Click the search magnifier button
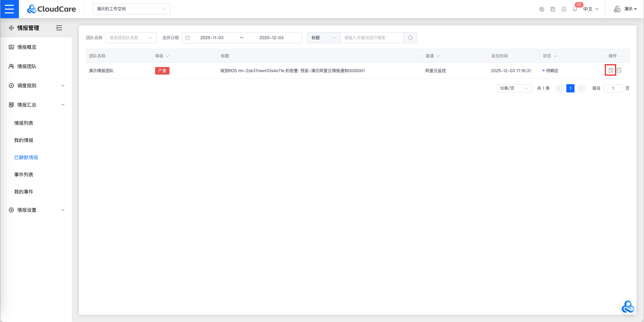Image resolution: width=644 pixels, height=322 pixels. point(410,38)
